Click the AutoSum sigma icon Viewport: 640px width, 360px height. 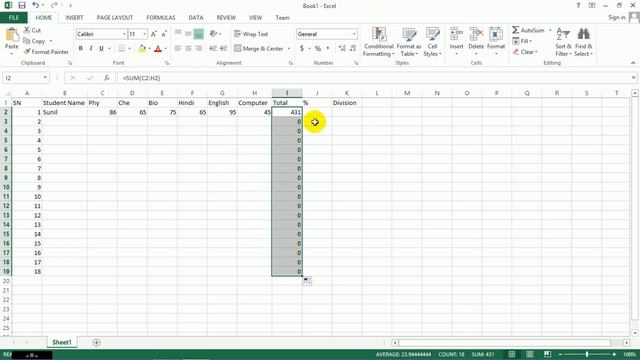coord(516,30)
